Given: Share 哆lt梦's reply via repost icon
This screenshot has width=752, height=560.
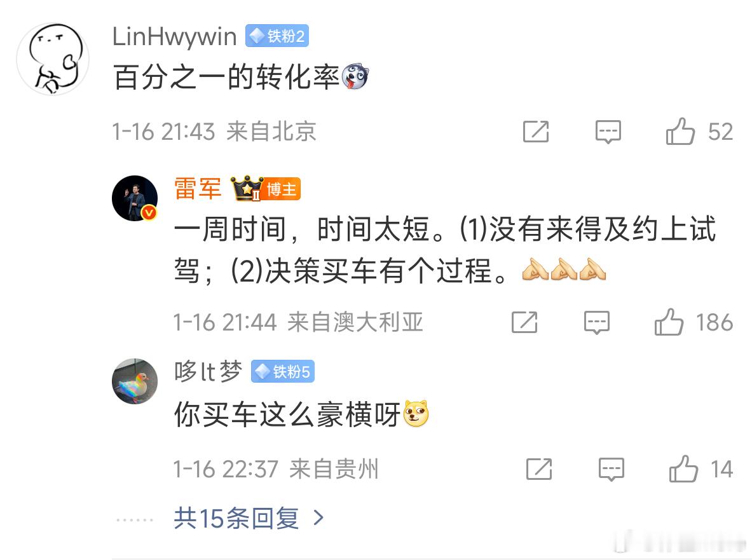Looking at the screenshot, I should (x=539, y=469).
